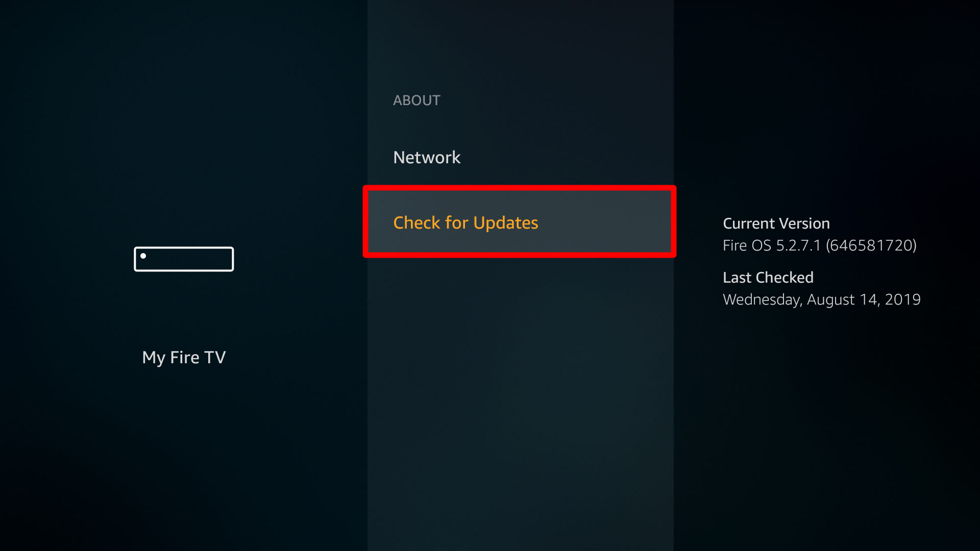This screenshot has width=980, height=551.
Task: Click the Last Checked heading
Action: 768,278
